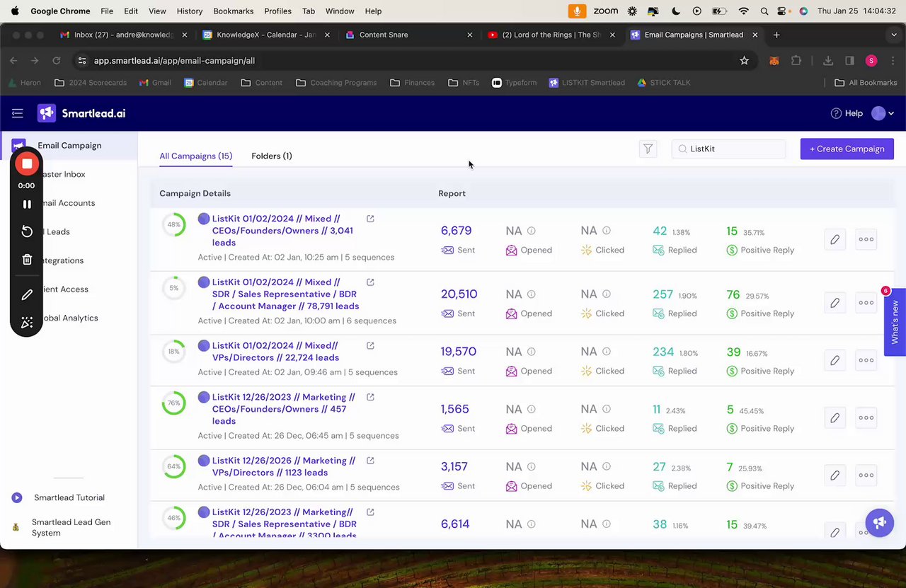Open the campaign filter icon
906x588 pixels.
(648, 149)
